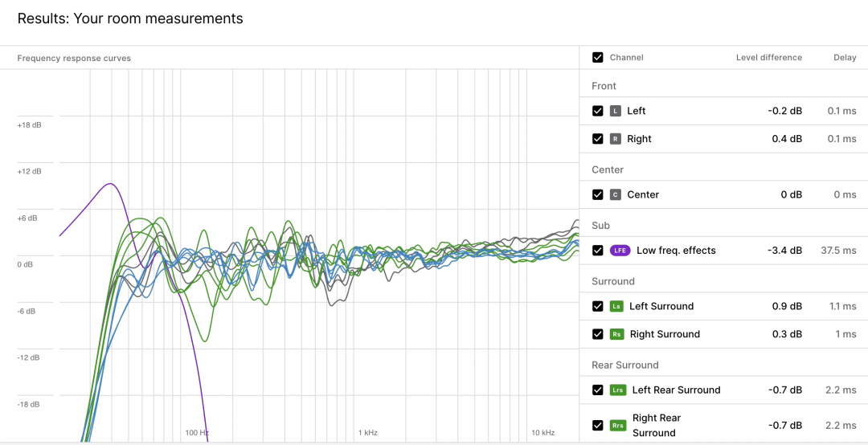Click the Results: Your room measurements heading
The image size is (868, 445).
tap(130, 18)
